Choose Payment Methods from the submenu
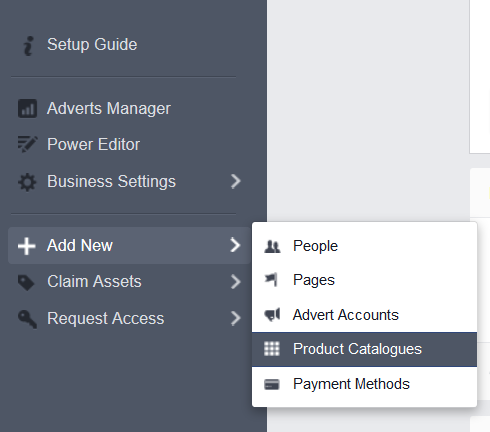Image resolution: width=490 pixels, height=432 pixels. 364,384
